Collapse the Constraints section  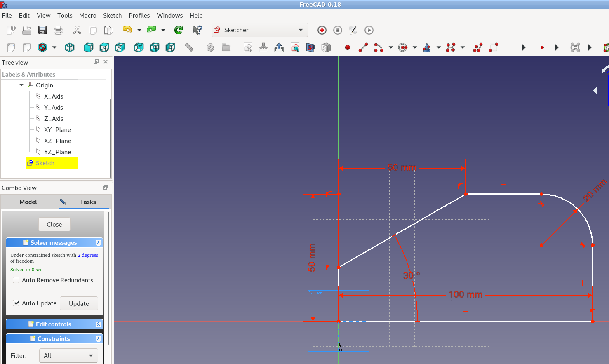pyautogui.click(x=98, y=339)
